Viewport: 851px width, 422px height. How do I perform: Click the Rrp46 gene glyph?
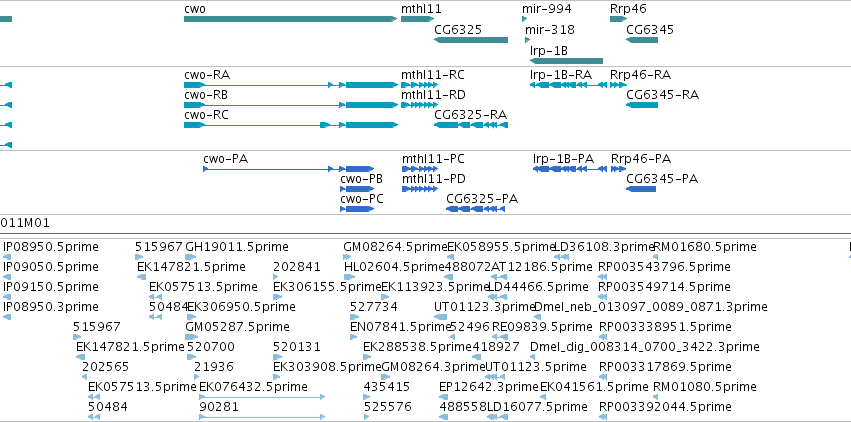pos(619,19)
